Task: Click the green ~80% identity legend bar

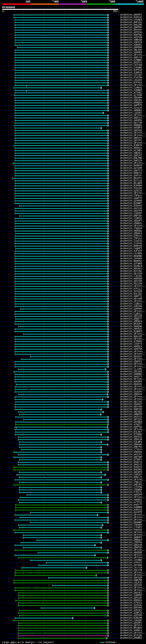Action: (x=101, y=4)
